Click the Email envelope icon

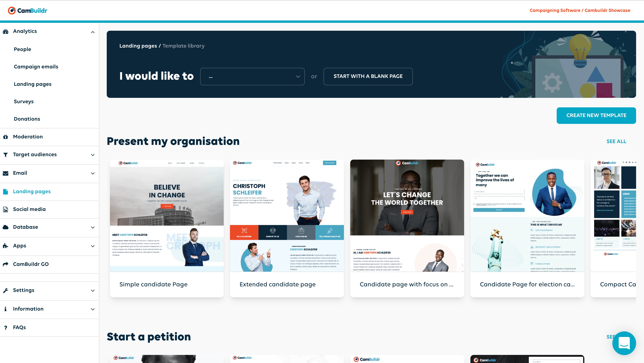click(x=6, y=173)
